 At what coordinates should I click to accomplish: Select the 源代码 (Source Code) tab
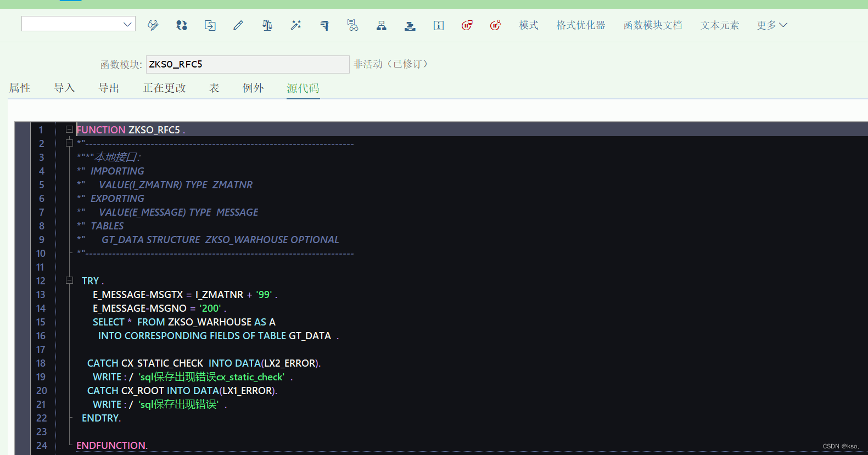tap(303, 88)
